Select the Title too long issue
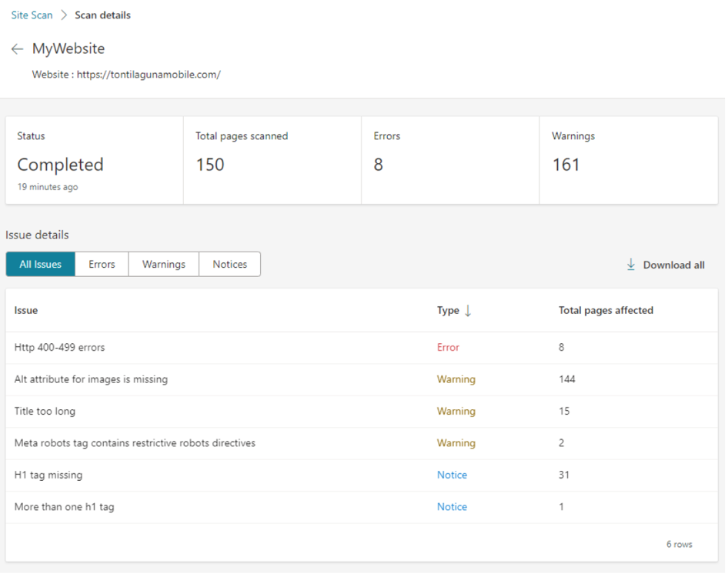 (x=45, y=412)
